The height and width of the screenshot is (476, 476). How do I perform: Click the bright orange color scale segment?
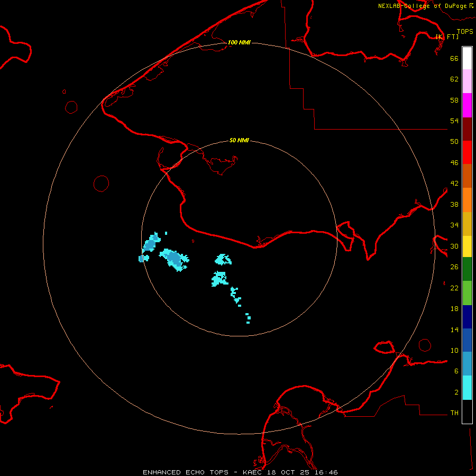tap(467, 200)
